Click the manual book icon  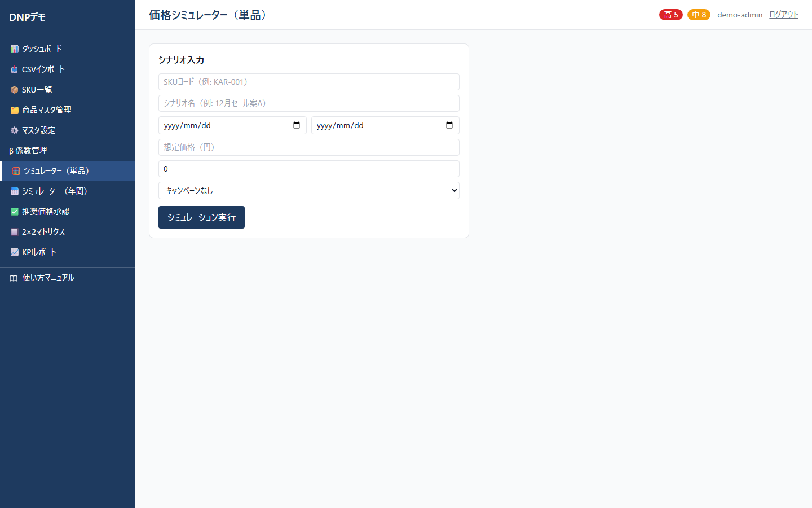(x=14, y=278)
